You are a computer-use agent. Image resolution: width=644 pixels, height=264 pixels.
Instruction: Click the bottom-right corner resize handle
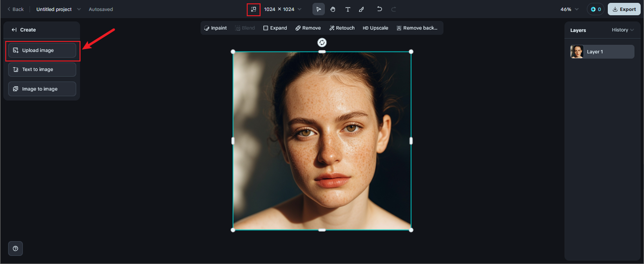click(411, 230)
